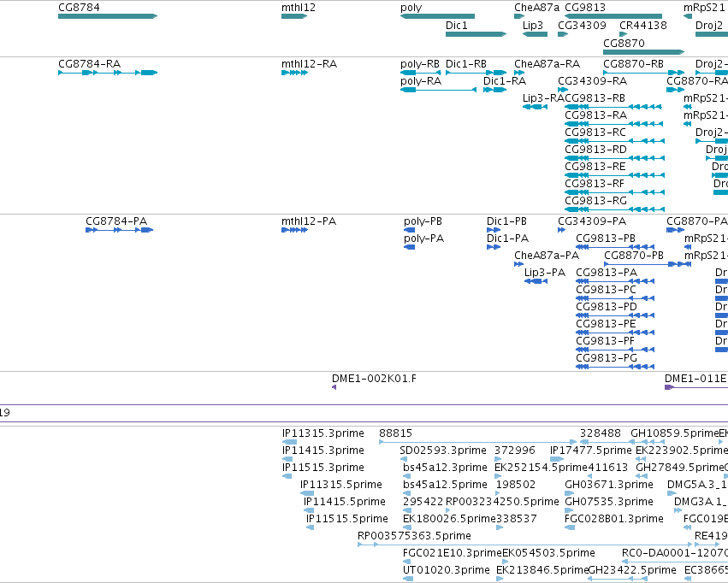The height and width of the screenshot is (583, 728).
Task: Select the CG9813-PG protein glyph
Action: (615, 368)
